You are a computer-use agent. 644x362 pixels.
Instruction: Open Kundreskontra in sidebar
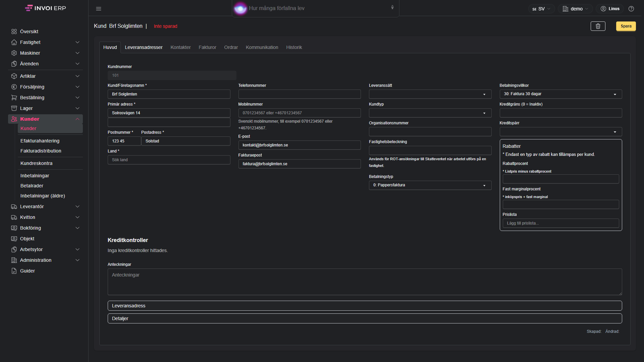[x=36, y=163]
